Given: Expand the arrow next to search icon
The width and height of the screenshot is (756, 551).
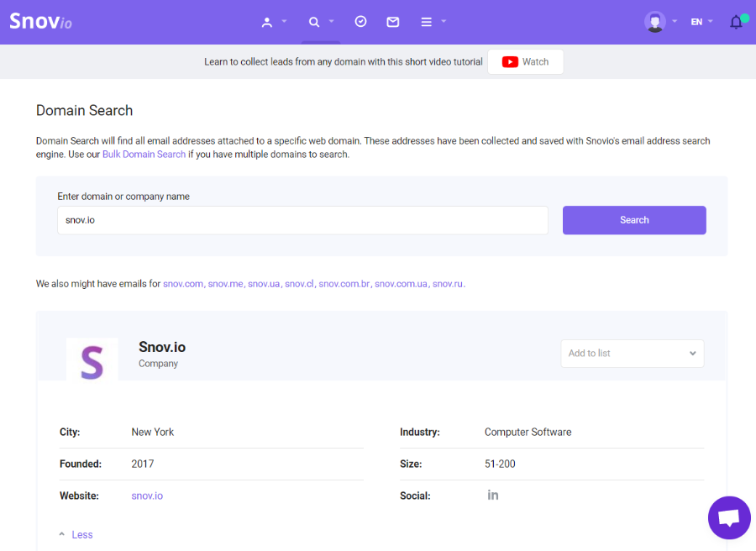Looking at the screenshot, I should click(331, 21).
